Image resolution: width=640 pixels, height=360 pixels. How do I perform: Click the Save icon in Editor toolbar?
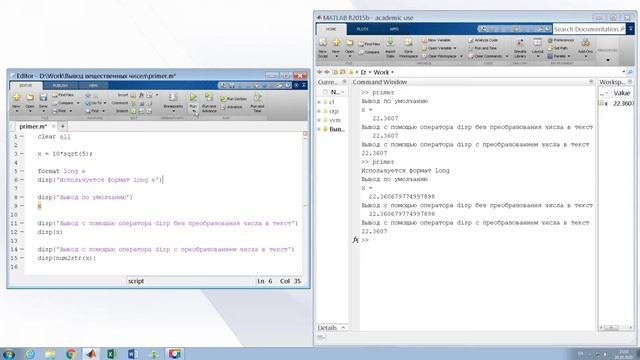tap(43, 97)
